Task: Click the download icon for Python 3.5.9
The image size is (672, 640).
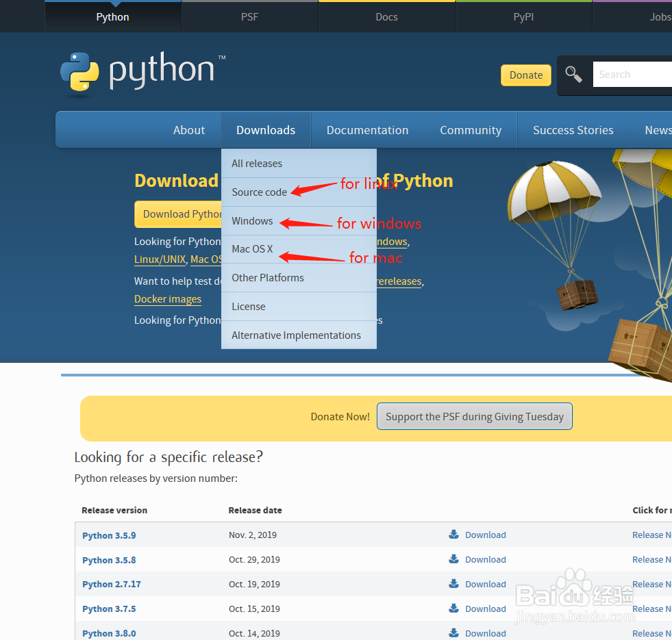Action: click(x=453, y=534)
